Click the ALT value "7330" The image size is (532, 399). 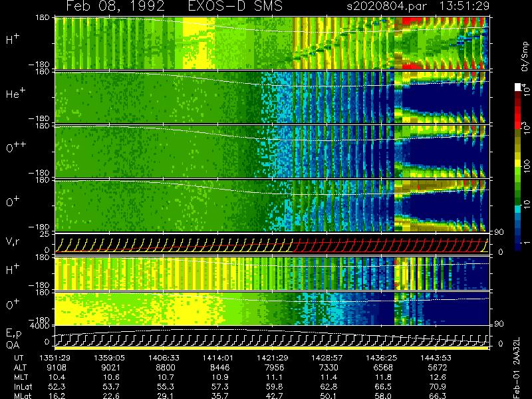tap(329, 368)
